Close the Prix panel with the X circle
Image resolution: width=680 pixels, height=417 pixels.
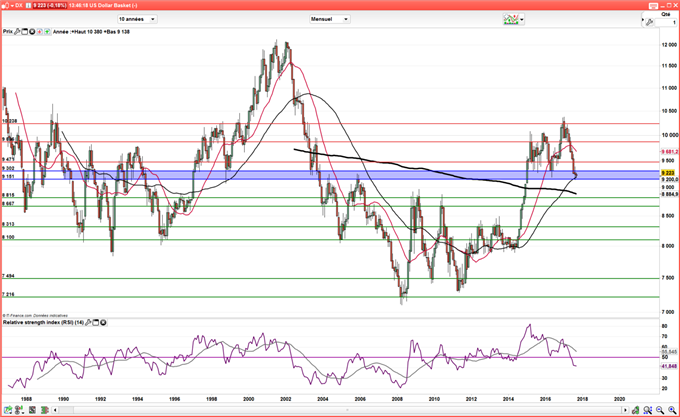tap(32, 32)
